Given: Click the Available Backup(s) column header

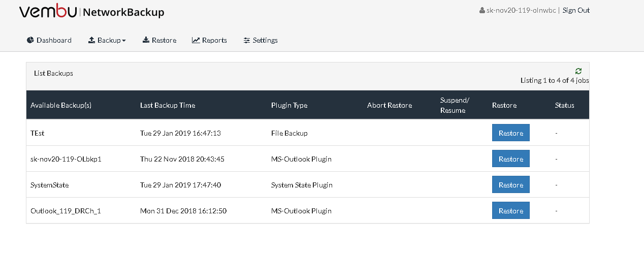Looking at the screenshot, I should [61, 105].
